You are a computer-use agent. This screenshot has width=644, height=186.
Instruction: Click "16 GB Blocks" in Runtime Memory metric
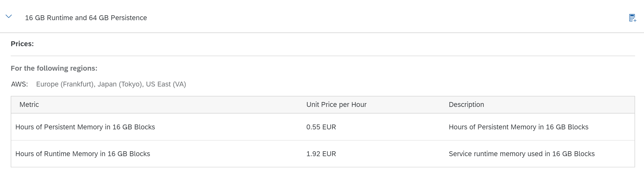[129, 154]
